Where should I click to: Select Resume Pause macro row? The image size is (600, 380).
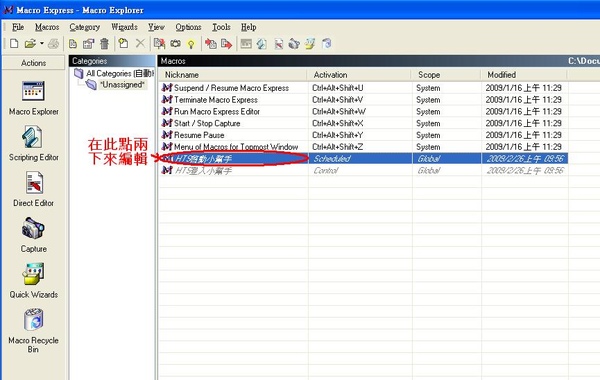[364, 135]
